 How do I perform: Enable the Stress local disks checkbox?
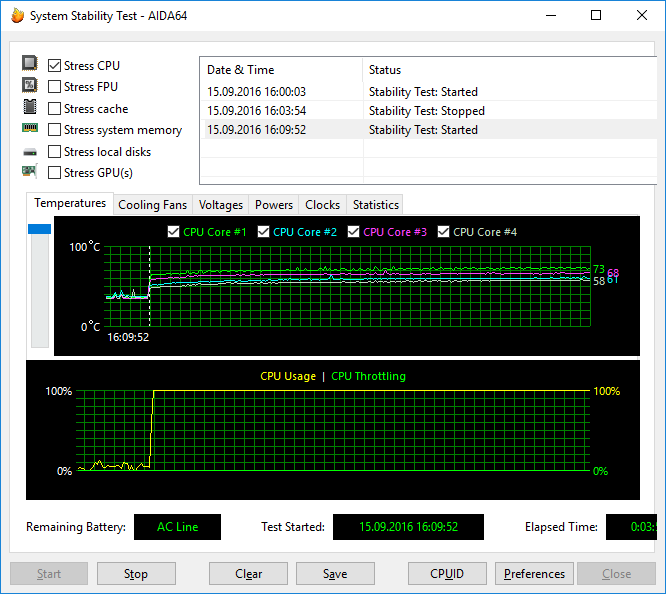54,151
